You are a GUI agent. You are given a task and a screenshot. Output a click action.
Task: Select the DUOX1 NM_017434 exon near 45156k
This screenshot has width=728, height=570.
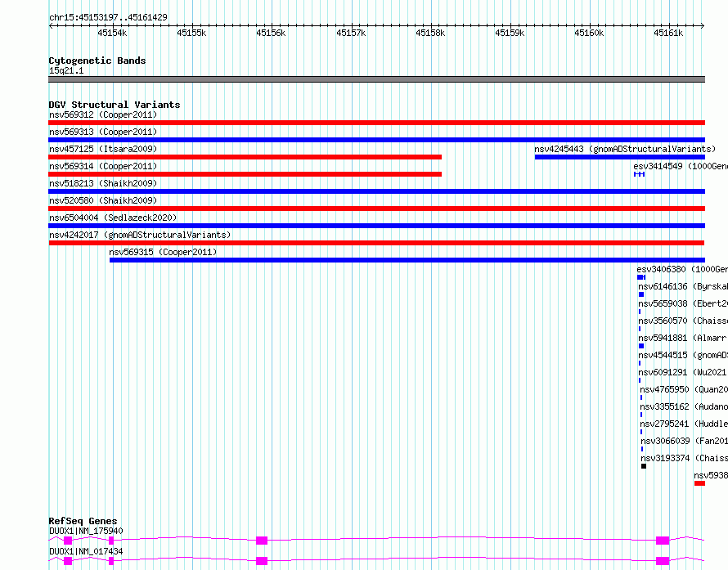point(262,561)
